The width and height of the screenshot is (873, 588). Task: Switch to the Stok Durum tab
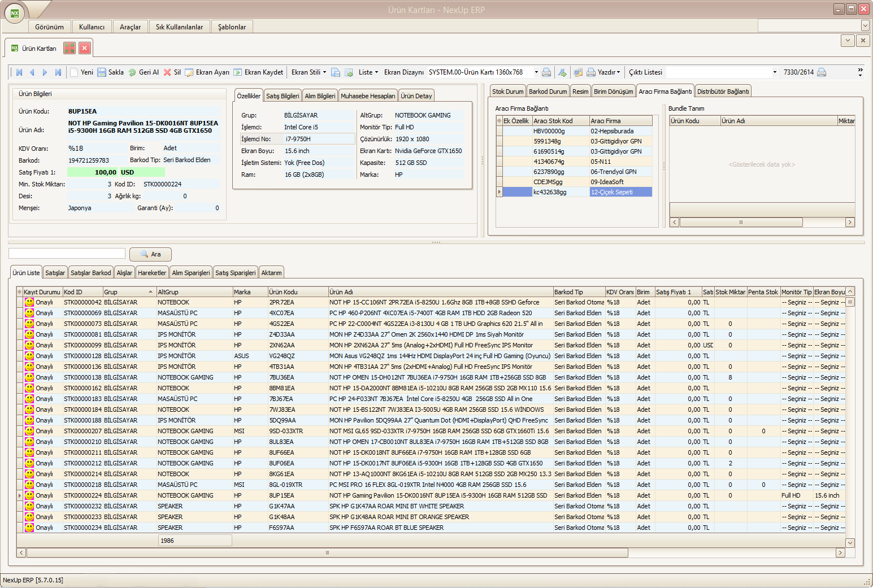click(x=507, y=92)
